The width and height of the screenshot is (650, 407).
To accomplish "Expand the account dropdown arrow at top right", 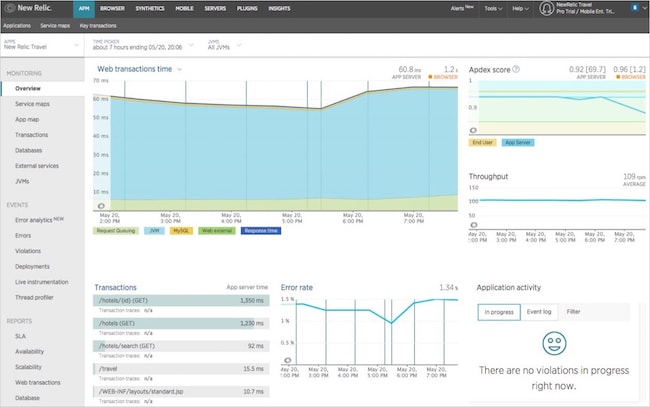I will click(x=645, y=8).
